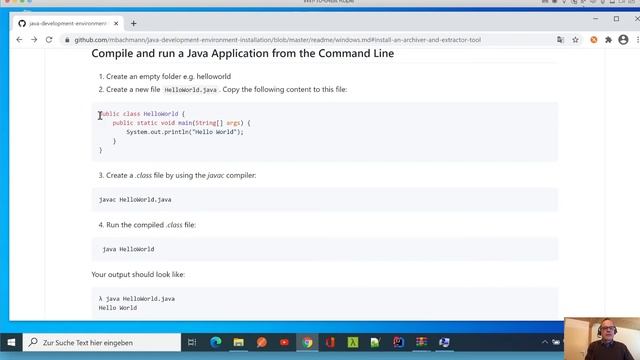
Task: Open the Chrome profile avatar
Action: (x=623, y=40)
